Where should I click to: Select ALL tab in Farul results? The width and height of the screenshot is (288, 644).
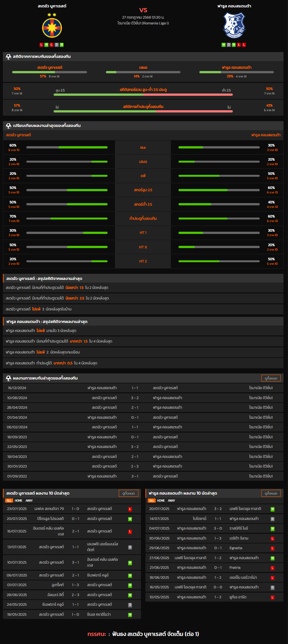pos(152,501)
